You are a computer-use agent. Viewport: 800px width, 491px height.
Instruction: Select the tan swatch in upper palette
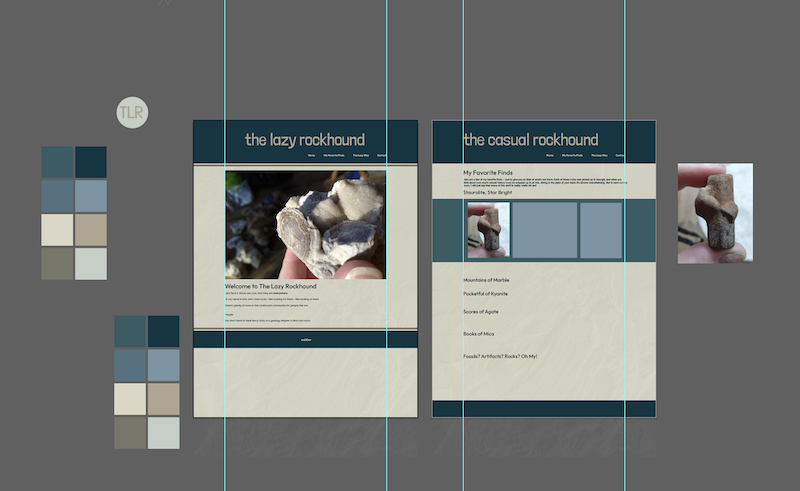[91, 230]
